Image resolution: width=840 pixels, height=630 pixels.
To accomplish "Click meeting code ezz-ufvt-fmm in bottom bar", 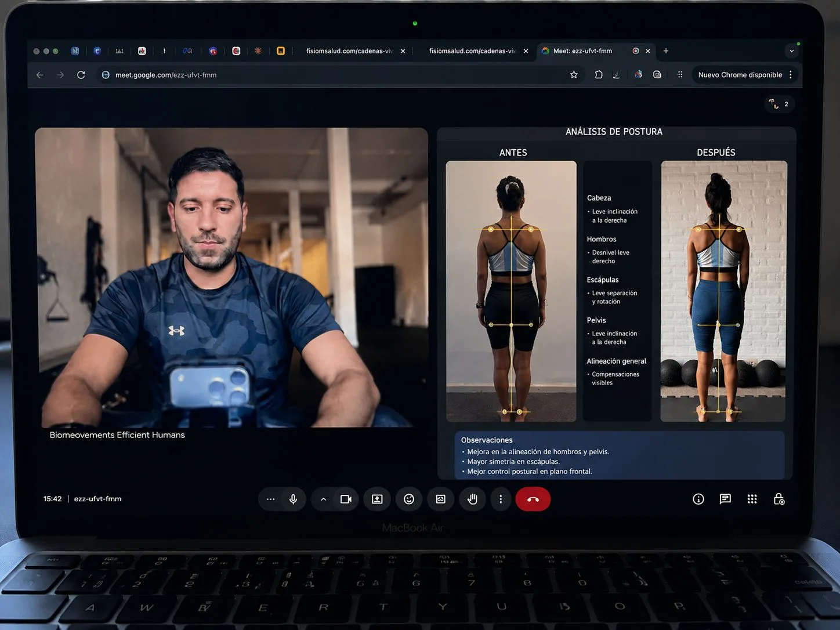I will (x=97, y=499).
